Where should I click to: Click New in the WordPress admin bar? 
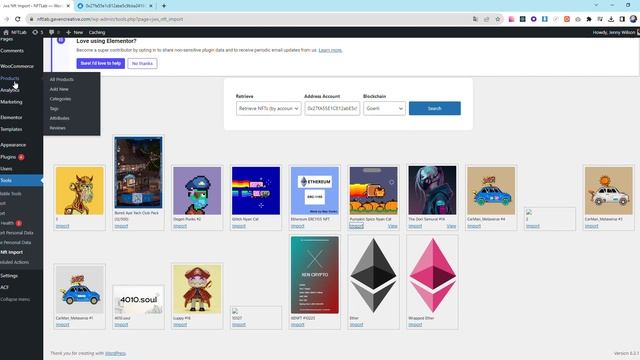(x=74, y=32)
